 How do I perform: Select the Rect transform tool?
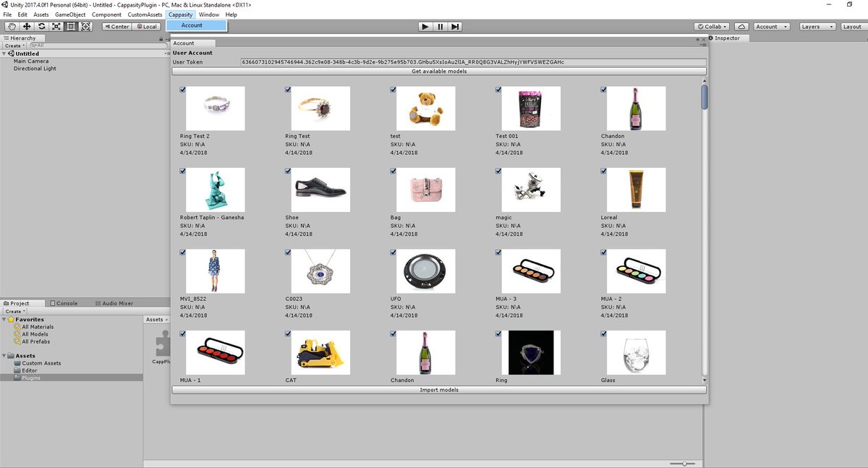point(71,27)
